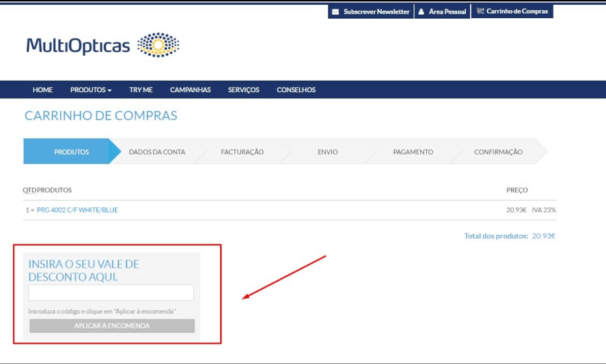Click the IVA 23% text

pyautogui.click(x=544, y=210)
